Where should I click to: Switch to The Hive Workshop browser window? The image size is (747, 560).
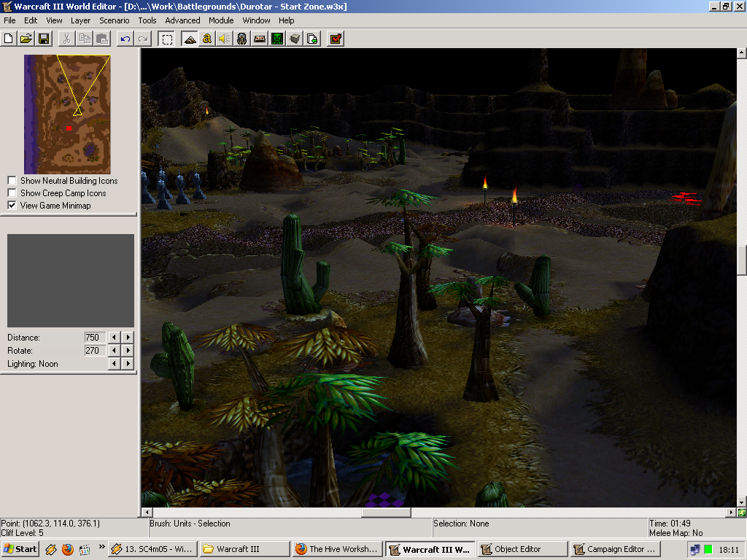pos(337,549)
